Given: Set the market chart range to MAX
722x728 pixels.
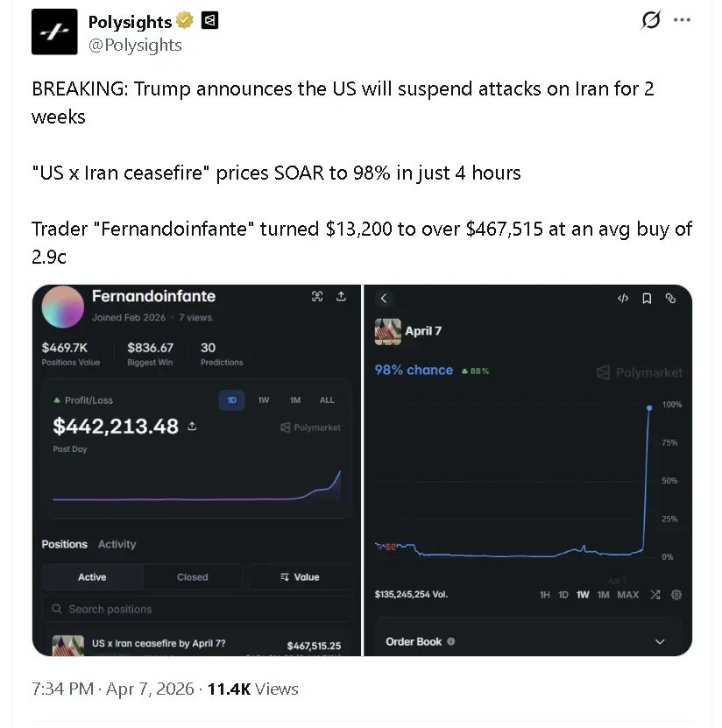Looking at the screenshot, I should point(628,595).
